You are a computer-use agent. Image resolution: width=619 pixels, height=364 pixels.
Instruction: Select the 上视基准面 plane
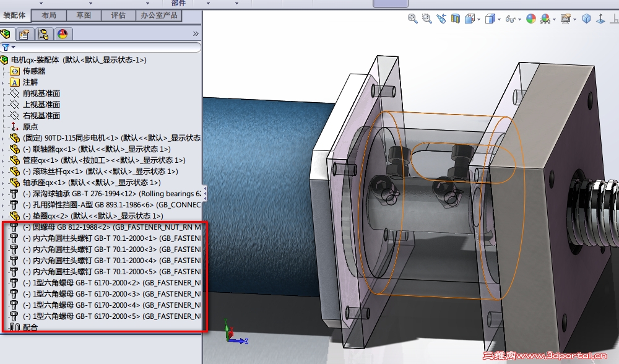[41, 105]
